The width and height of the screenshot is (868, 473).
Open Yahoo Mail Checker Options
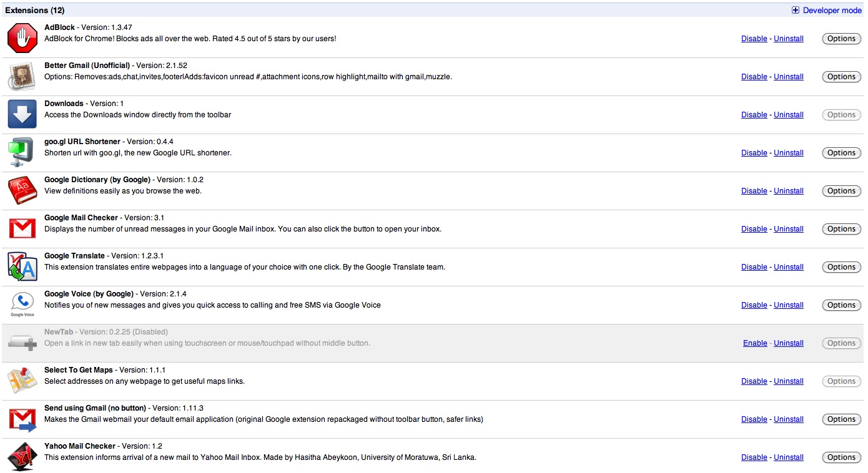point(841,457)
